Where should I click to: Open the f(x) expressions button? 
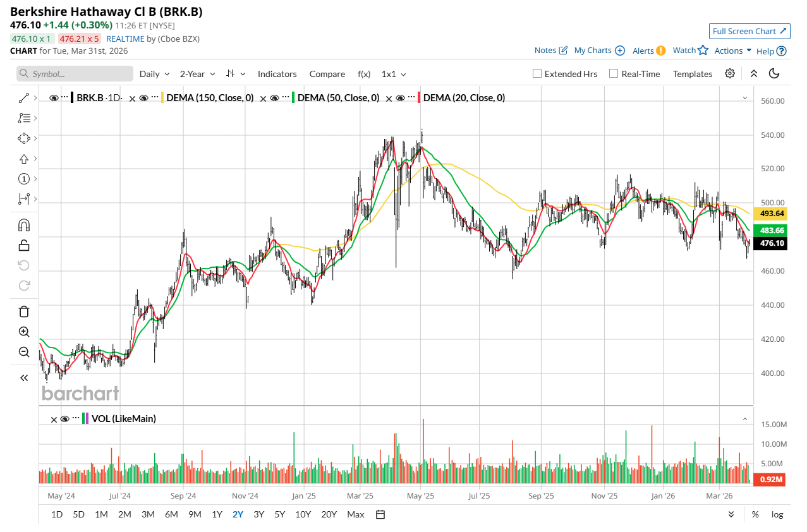pos(364,74)
